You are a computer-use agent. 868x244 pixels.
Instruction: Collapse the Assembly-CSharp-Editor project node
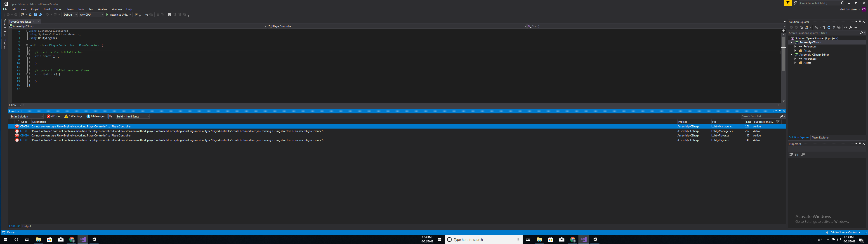pyautogui.click(x=792, y=55)
